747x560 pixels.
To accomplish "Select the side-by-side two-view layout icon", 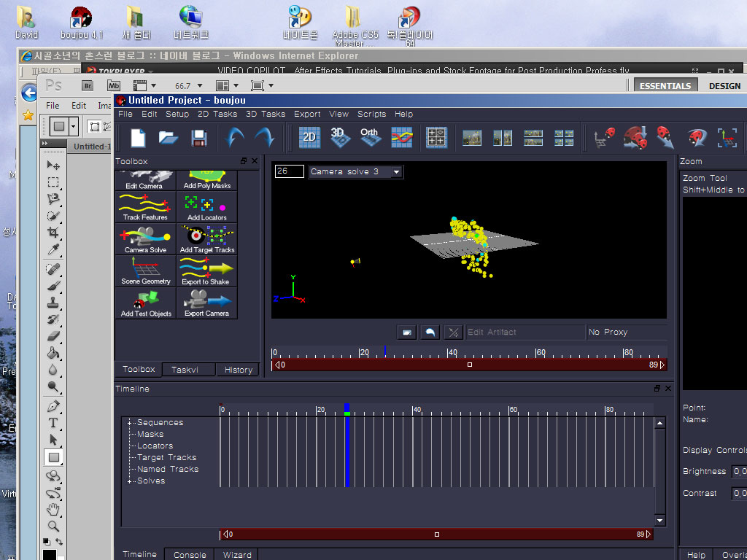I will click(x=502, y=138).
